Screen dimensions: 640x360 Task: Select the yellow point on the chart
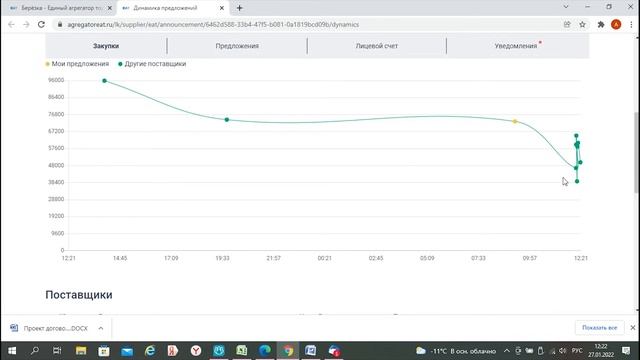pyautogui.click(x=515, y=121)
